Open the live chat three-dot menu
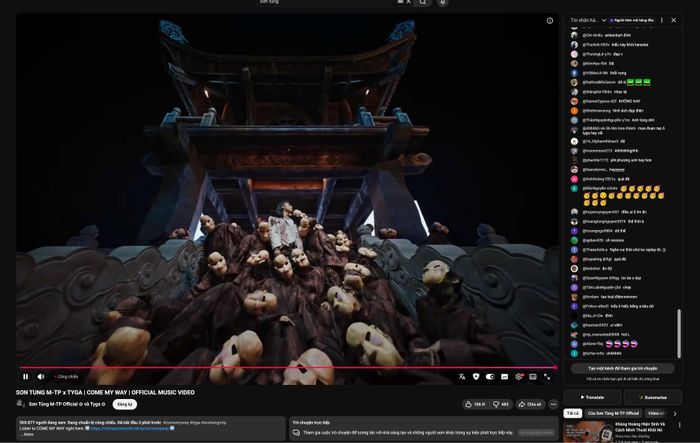 click(662, 20)
